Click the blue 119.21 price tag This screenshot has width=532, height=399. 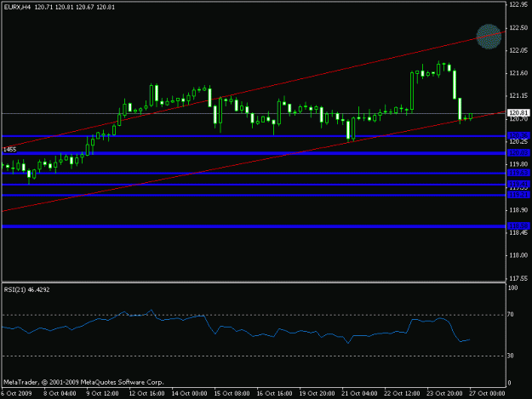pyautogui.click(x=518, y=195)
